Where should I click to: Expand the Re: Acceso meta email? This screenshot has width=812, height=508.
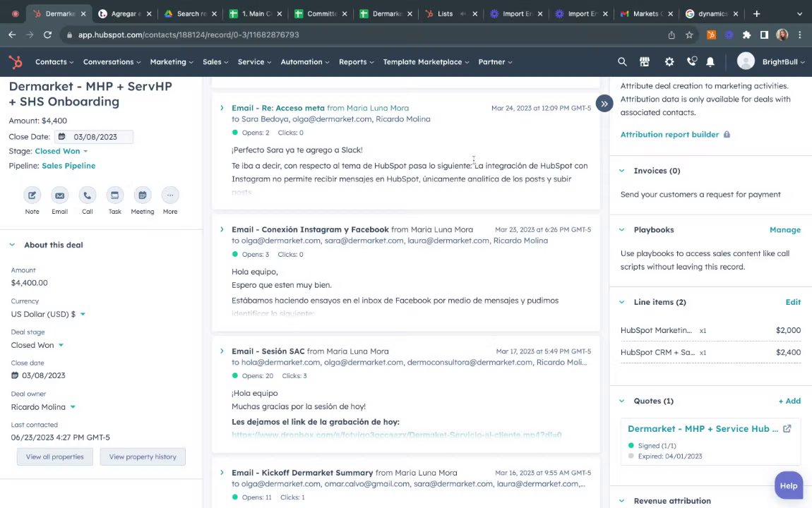pyautogui.click(x=222, y=108)
